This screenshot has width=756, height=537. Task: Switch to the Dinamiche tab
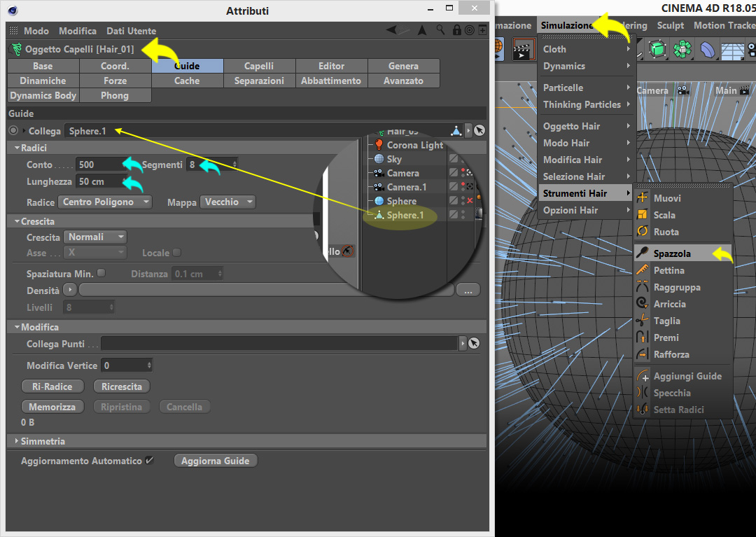43,81
